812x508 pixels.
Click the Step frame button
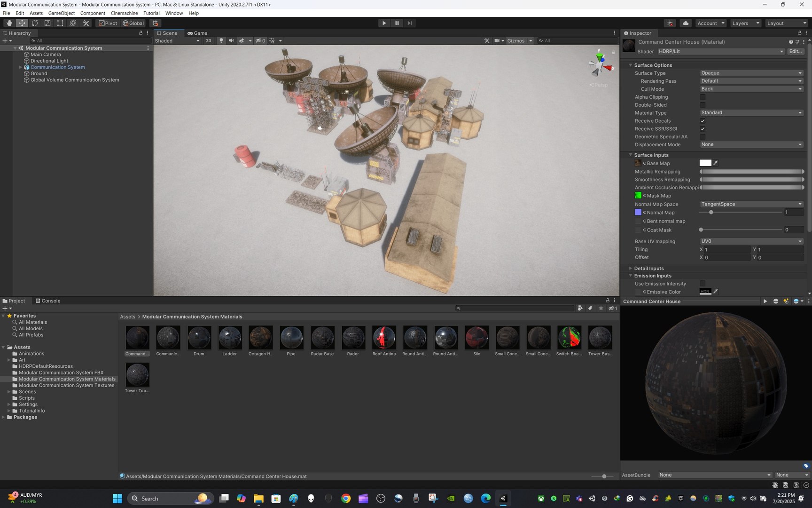pos(410,23)
